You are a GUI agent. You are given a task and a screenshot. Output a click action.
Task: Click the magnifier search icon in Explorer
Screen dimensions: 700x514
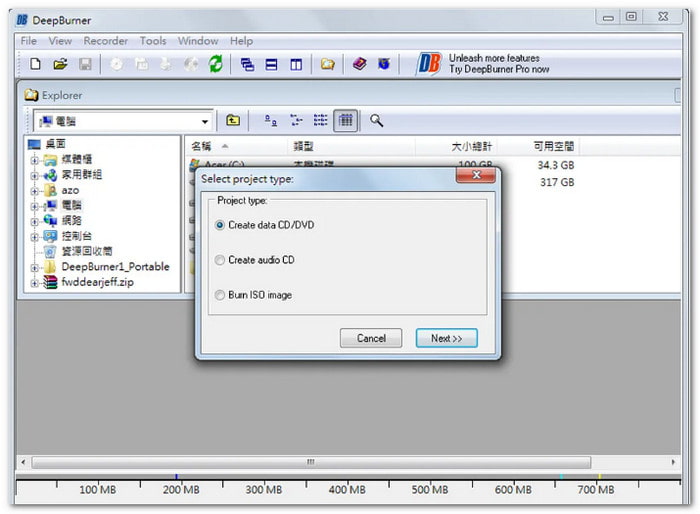[x=376, y=120]
